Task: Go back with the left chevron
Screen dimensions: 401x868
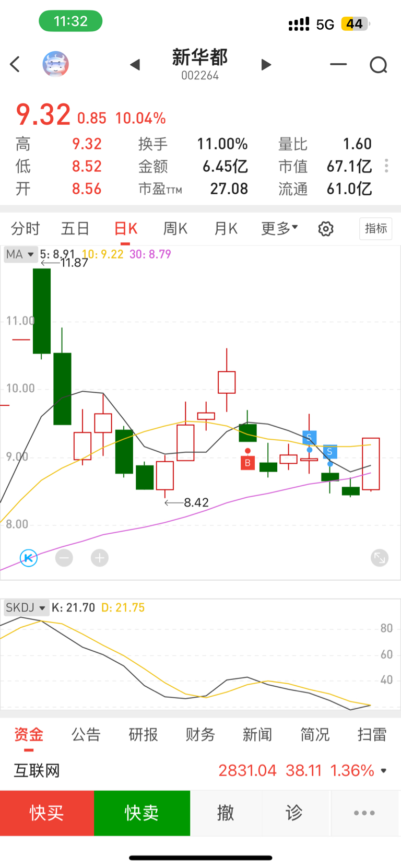Action: pos(15,65)
